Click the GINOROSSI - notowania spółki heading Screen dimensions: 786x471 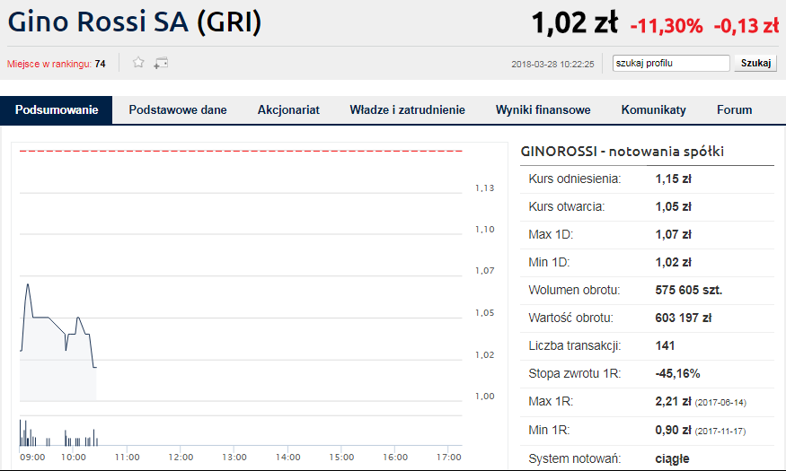click(x=622, y=151)
